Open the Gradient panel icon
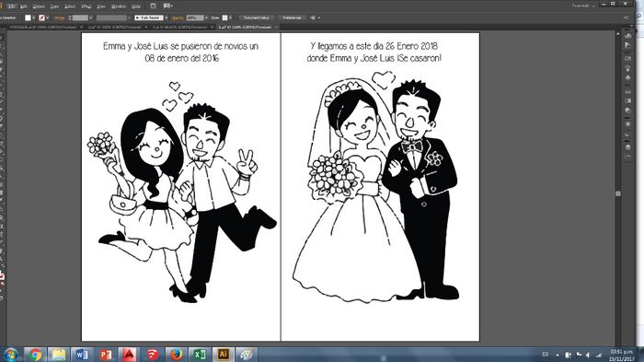This screenshot has height=362, width=644. [x=628, y=100]
